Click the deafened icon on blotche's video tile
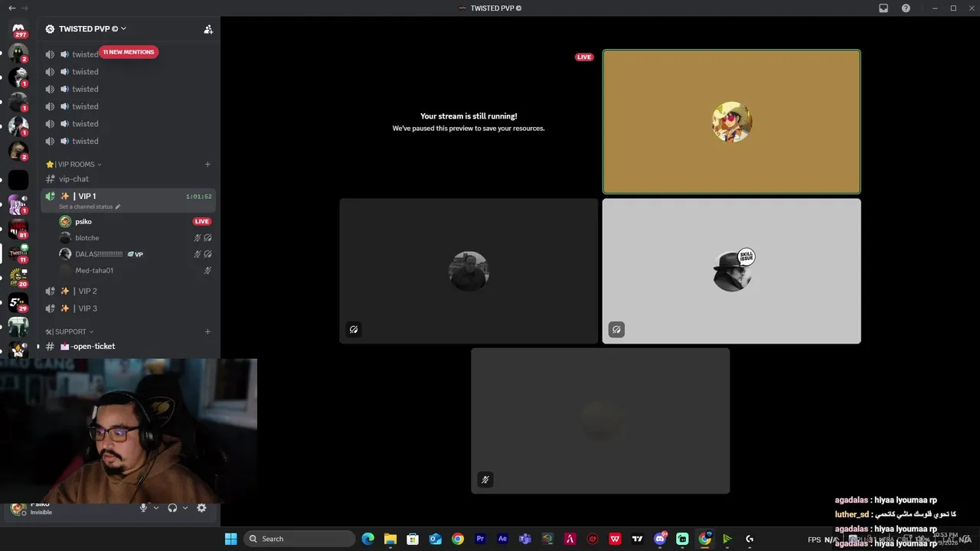This screenshot has height=551, width=980. (x=354, y=330)
